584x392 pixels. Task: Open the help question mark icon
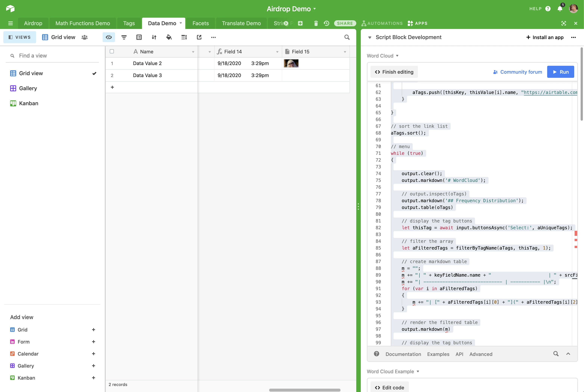548,9
